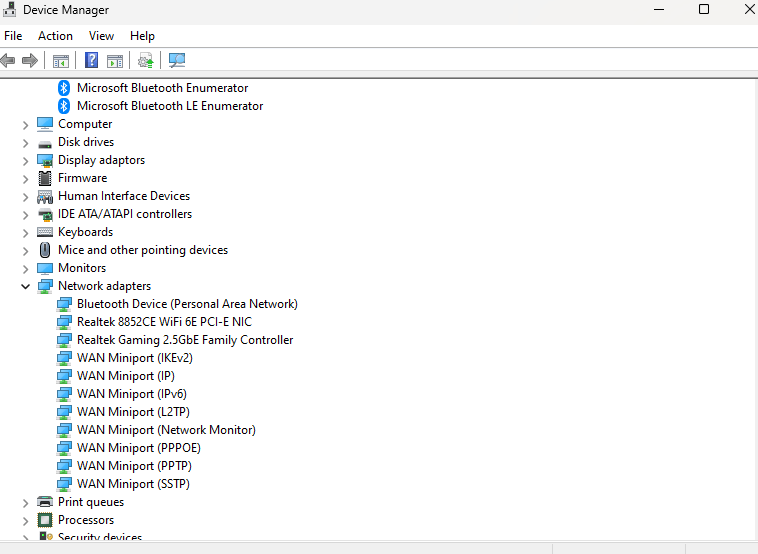Click the Device Manager title bar icon

pyautogui.click(x=9, y=9)
